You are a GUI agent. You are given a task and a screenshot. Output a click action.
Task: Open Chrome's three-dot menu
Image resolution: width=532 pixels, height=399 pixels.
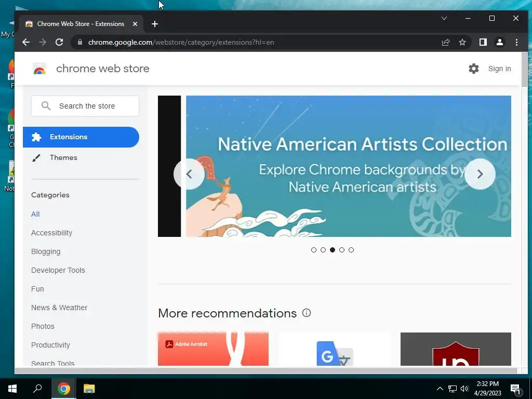(x=516, y=42)
